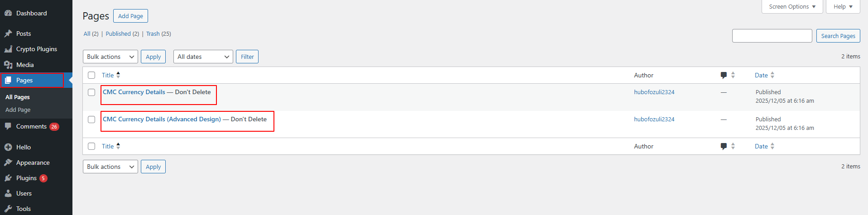Viewport: 868px width, 215px height.
Task: Check the Advanced Design page row checkbox
Action: 91,119
